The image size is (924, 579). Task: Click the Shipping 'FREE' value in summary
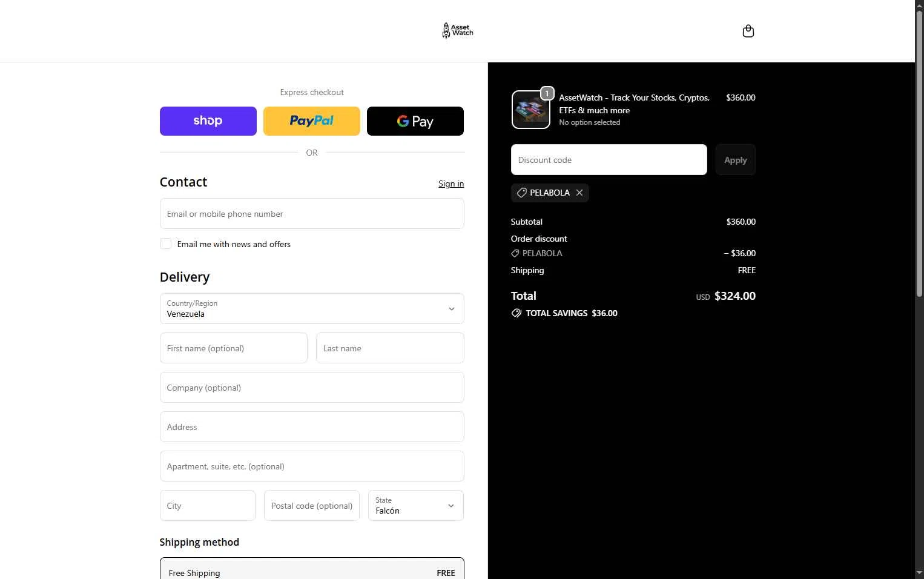point(747,270)
